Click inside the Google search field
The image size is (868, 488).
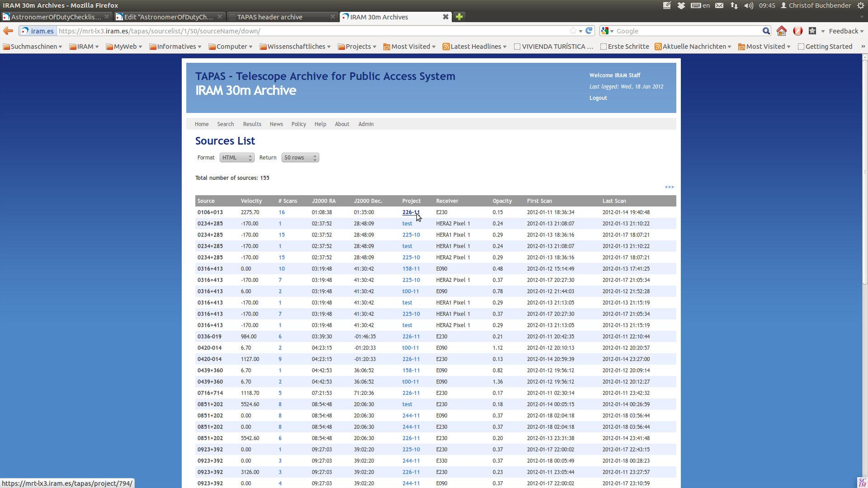(687, 31)
